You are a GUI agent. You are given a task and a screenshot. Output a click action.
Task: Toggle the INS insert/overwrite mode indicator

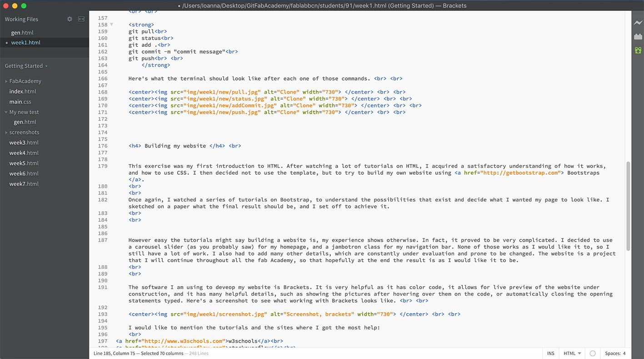pyautogui.click(x=550, y=354)
